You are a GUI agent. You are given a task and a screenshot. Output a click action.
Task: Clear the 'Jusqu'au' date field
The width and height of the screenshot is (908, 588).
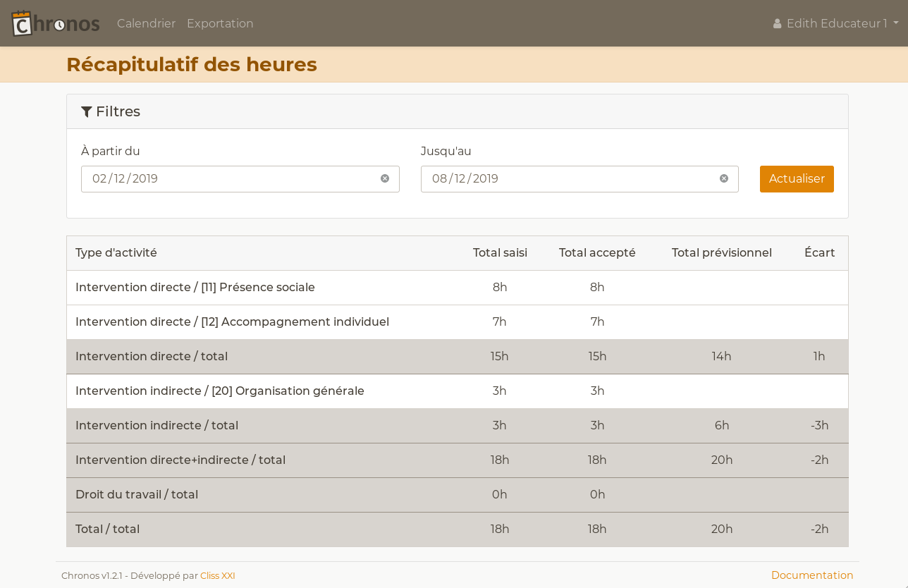(x=724, y=178)
